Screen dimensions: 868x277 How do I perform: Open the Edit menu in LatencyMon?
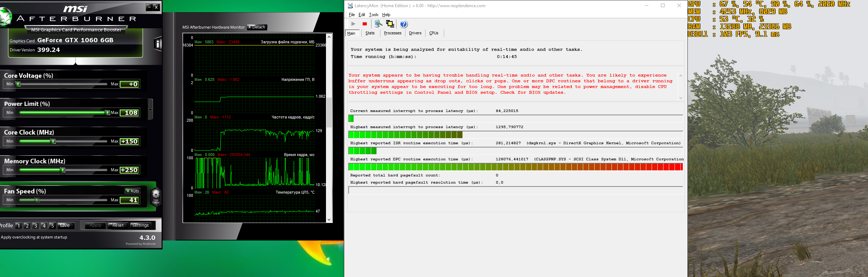coord(362,15)
